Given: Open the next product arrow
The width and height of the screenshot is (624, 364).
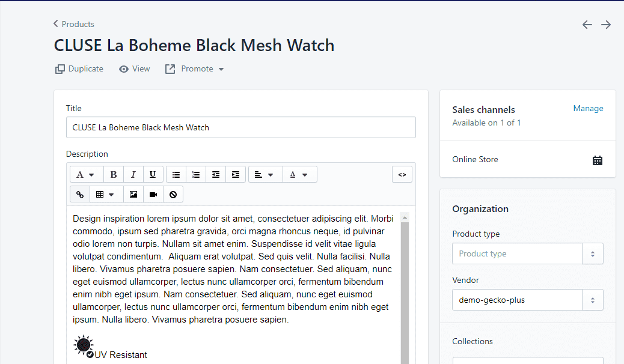Looking at the screenshot, I should click(x=606, y=25).
